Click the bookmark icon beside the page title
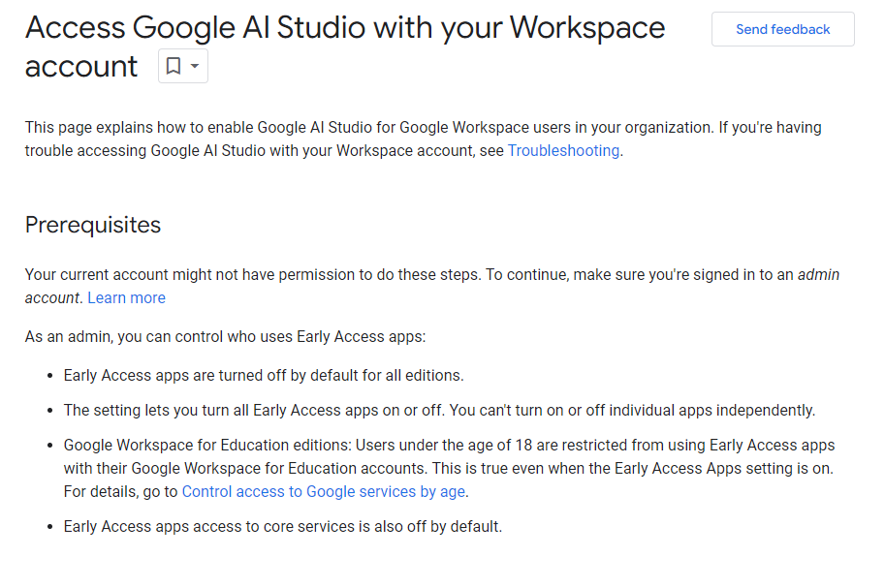The image size is (885, 588). coord(174,66)
